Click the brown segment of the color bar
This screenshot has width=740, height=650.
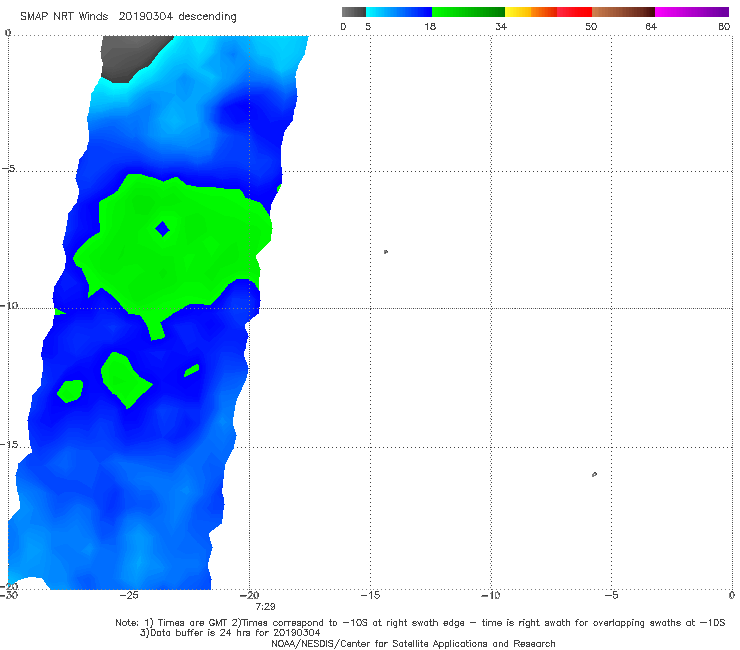623,12
